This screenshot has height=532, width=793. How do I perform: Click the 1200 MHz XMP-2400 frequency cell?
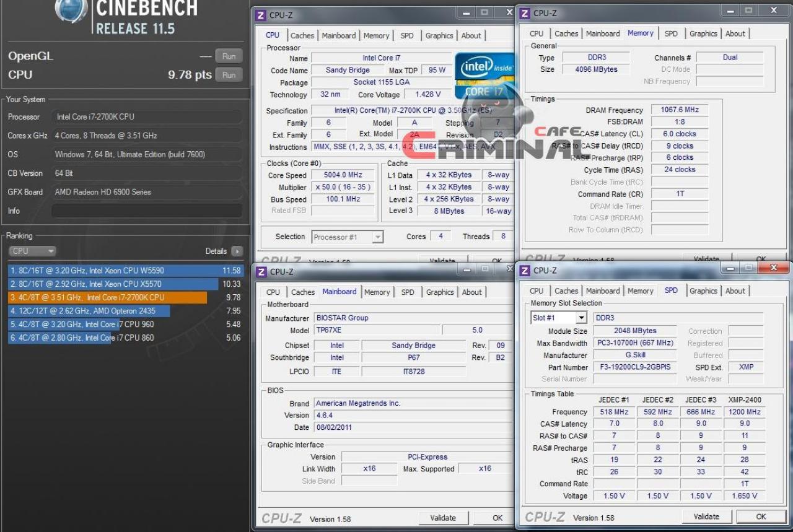(x=745, y=412)
